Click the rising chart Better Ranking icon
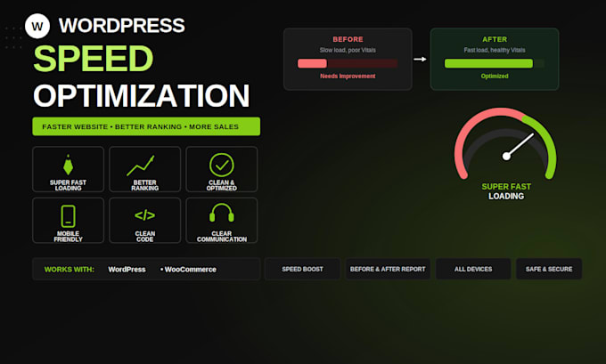The image size is (606, 364). [141, 166]
